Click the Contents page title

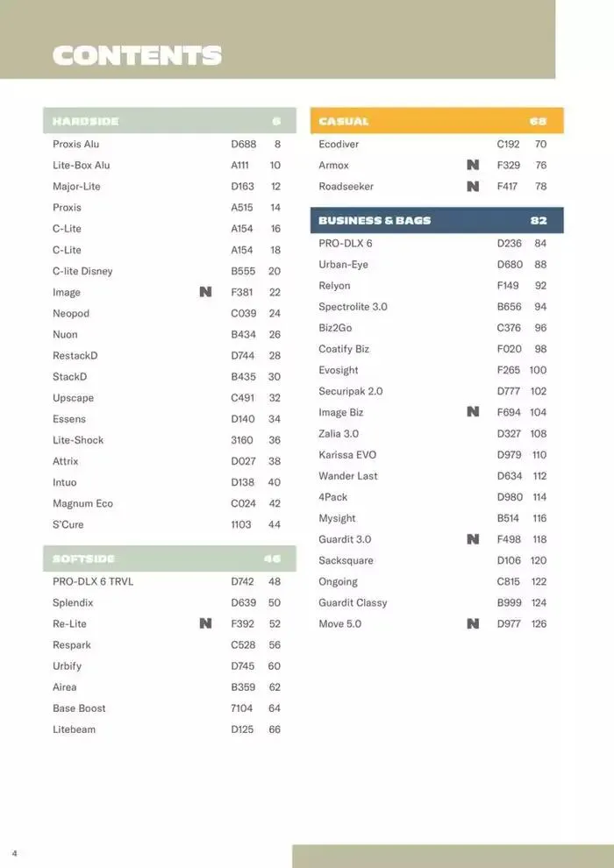click(137, 55)
